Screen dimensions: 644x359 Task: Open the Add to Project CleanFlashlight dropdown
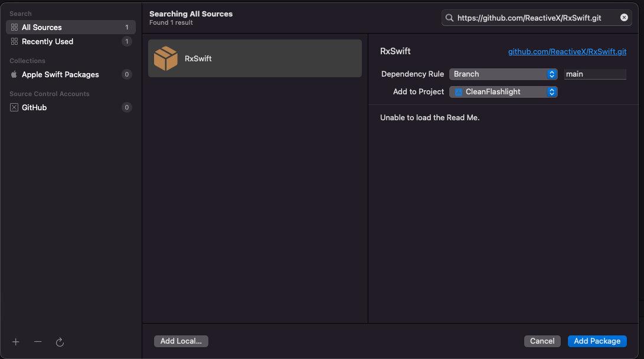pos(503,92)
